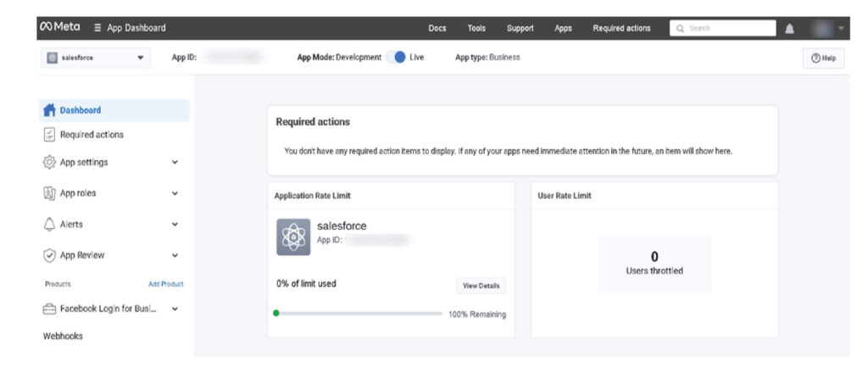The image size is (868, 372).
Task: Click the 'Required actions' card heading
Action: point(313,122)
